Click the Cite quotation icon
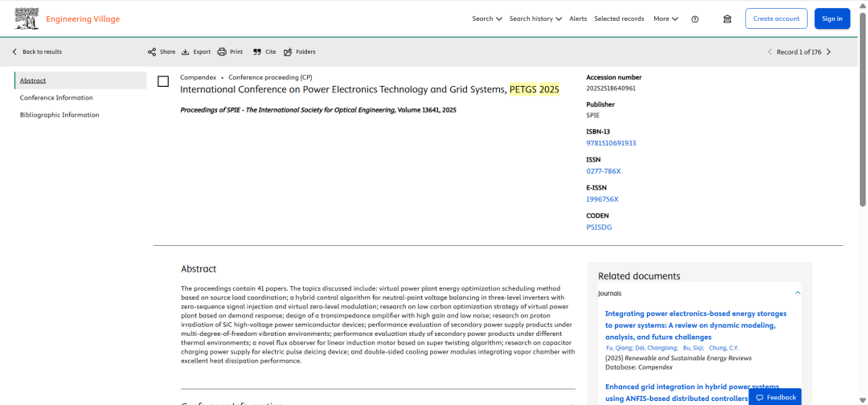Image resolution: width=868 pixels, height=405 pixels. click(257, 52)
